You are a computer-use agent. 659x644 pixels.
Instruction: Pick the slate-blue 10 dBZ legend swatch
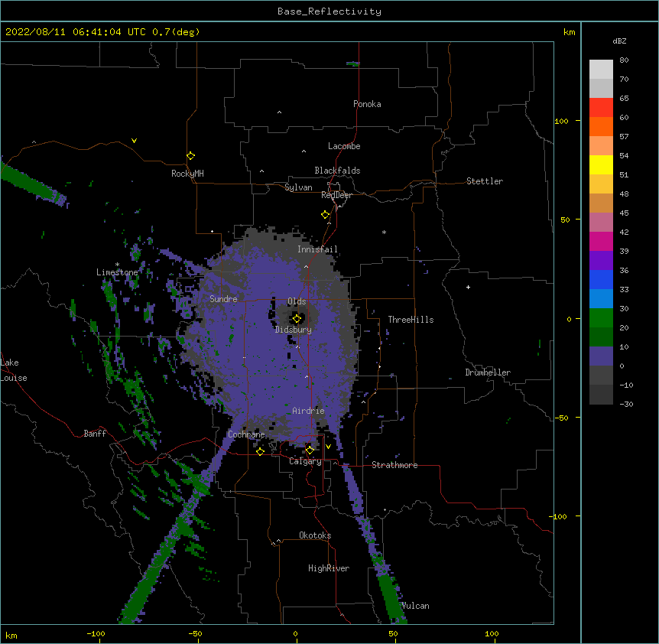coord(601,356)
